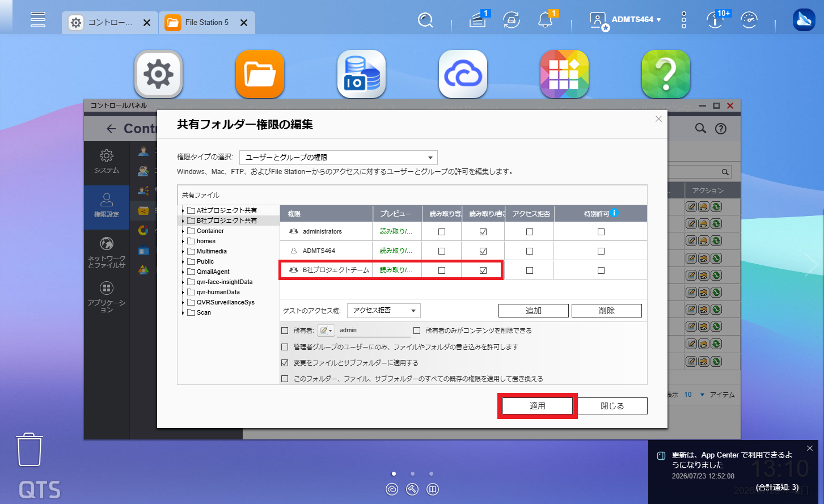This screenshot has width=824, height=504.
Task: Click the owner name field showing admin
Action: 374,331
